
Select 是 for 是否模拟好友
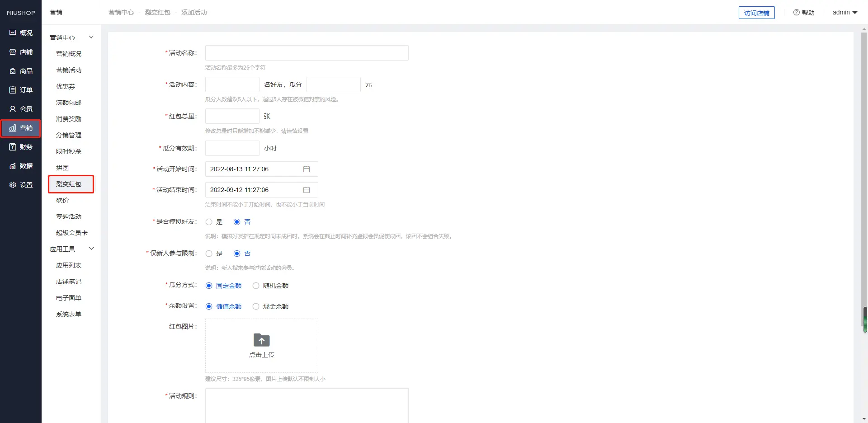209,222
